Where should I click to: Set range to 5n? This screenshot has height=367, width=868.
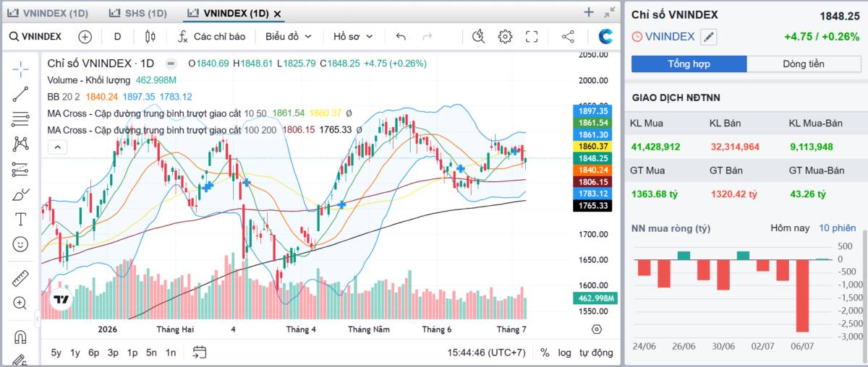[151, 353]
